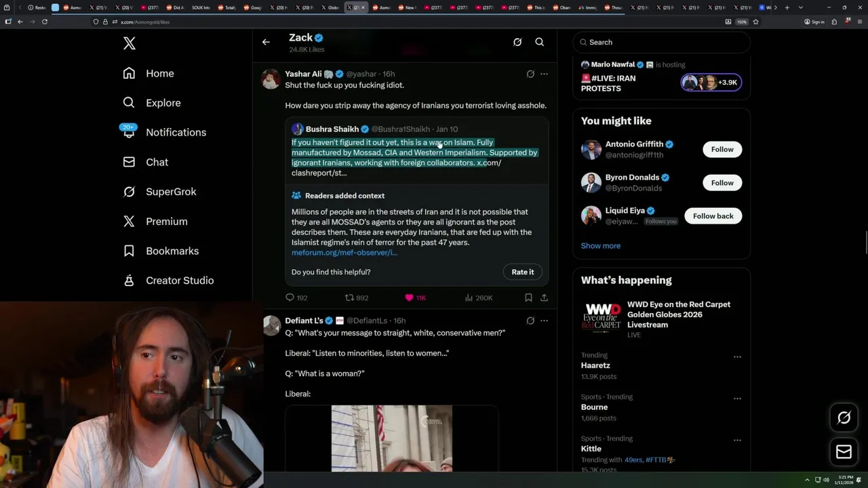868x488 pixels.
Task: Follow Byron Donalds
Action: pyautogui.click(x=722, y=182)
